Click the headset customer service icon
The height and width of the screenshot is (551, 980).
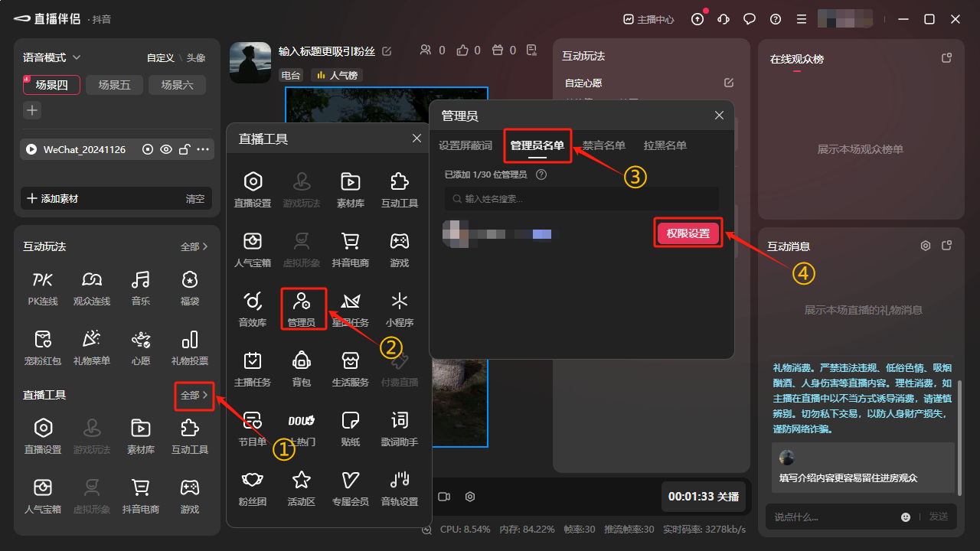coord(724,19)
